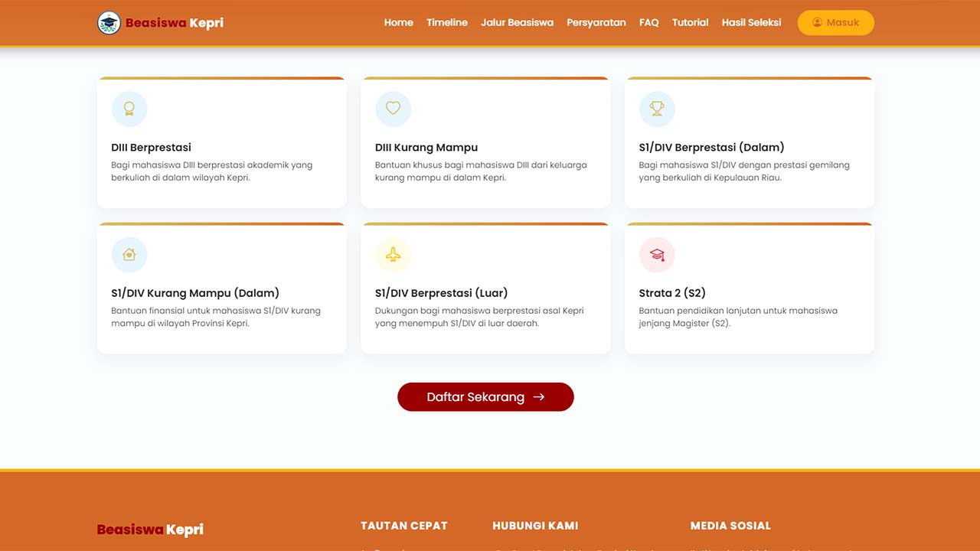Click the Daftar Sekarang button

pyautogui.click(x=485, y=397)
